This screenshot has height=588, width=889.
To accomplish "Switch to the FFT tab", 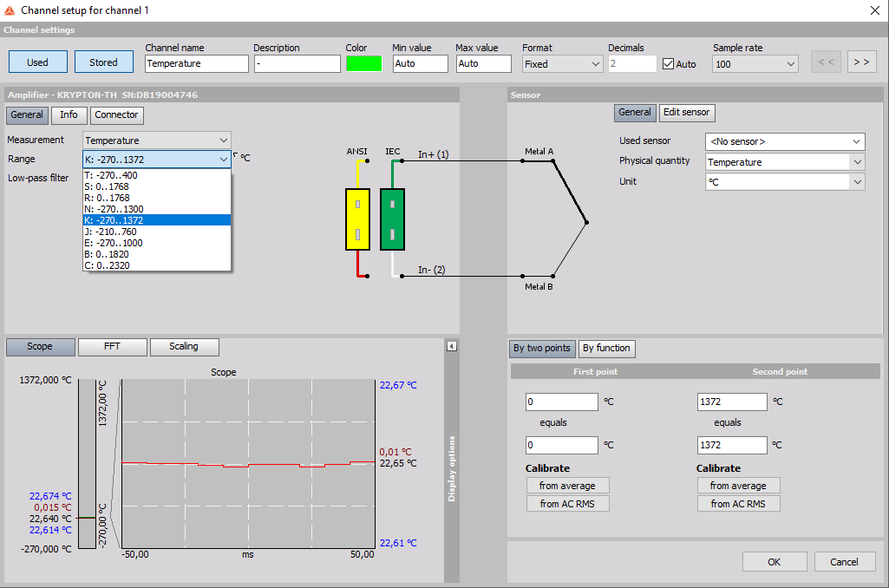I will (112, 346).
